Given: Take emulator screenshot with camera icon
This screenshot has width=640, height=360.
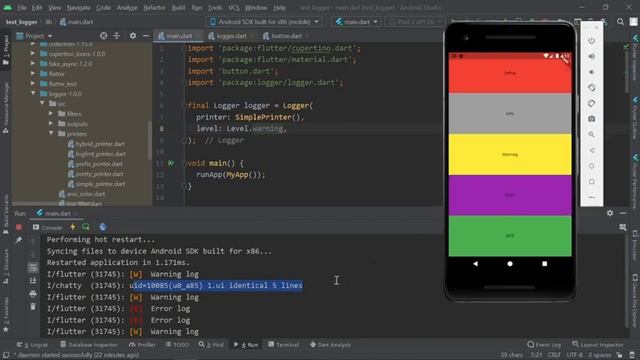Looking at the screenshot, I should [591, 119].
